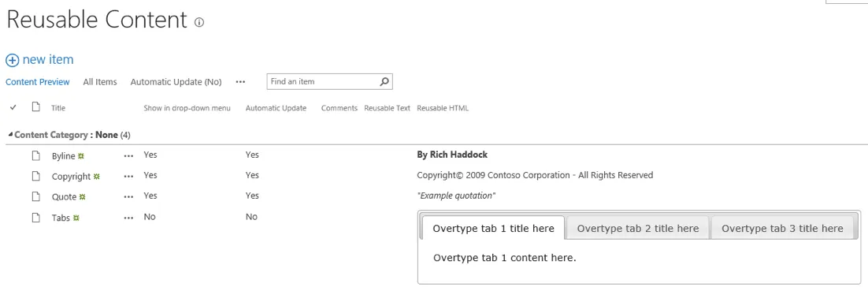The height and width of the screenshot is (291, 868).
Task: Open more views ellipsis menu
Action: [x=240, y=82]
